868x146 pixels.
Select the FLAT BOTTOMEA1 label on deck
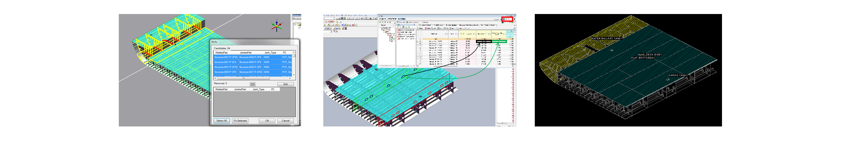[643, 58]
